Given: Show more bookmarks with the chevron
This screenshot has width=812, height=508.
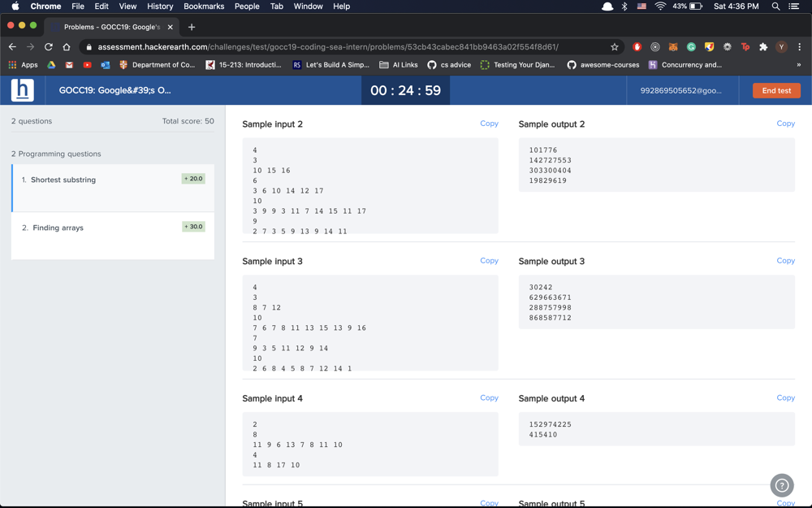Looking at the screenshot, I should coord(798,65).
